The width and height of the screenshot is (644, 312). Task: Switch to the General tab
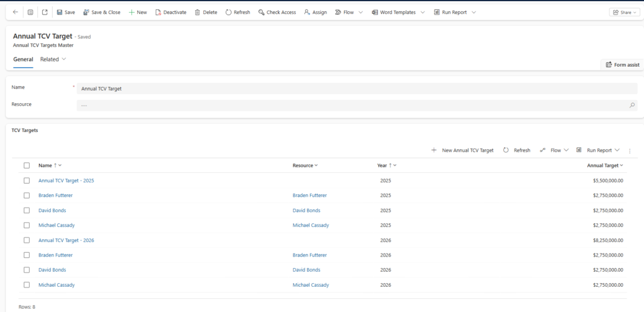click(23, 59)
